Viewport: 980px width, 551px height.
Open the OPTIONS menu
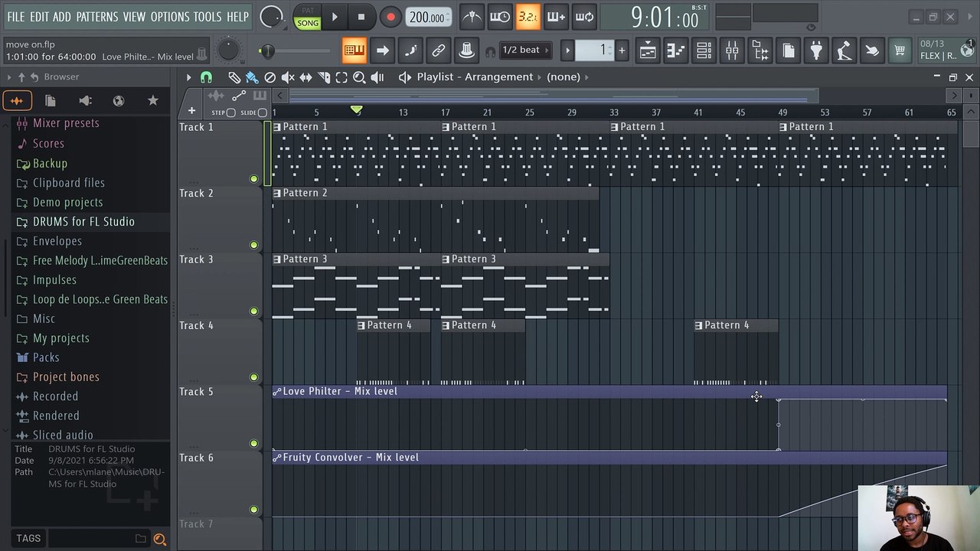(170, 17)
